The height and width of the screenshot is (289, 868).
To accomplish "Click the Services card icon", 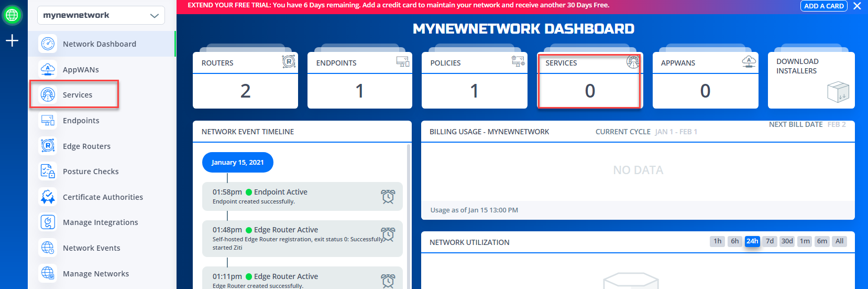I will pos(633,62).
